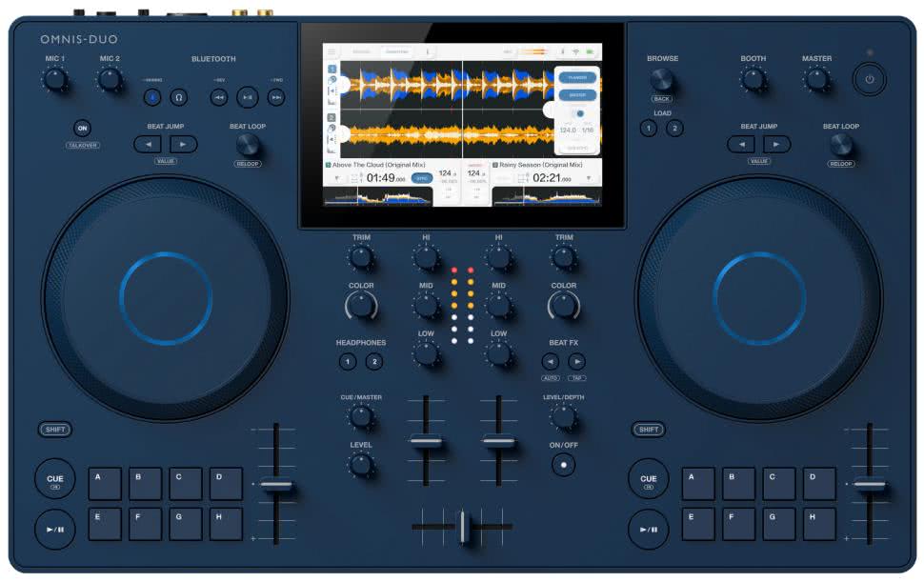924x582 pixels.
Task: Expand the deck 1 dropdown arrow on screen
Action: pyautogui.click(x=336, y=178)
